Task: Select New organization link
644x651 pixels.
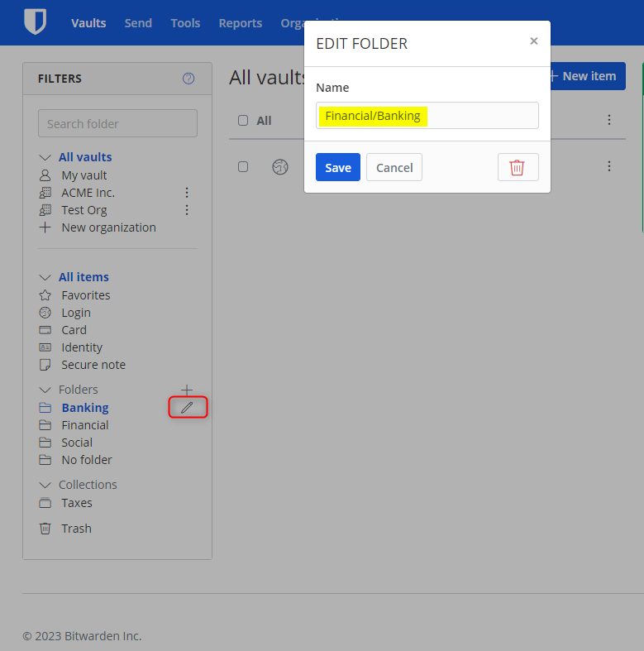Action: [109, 227]
